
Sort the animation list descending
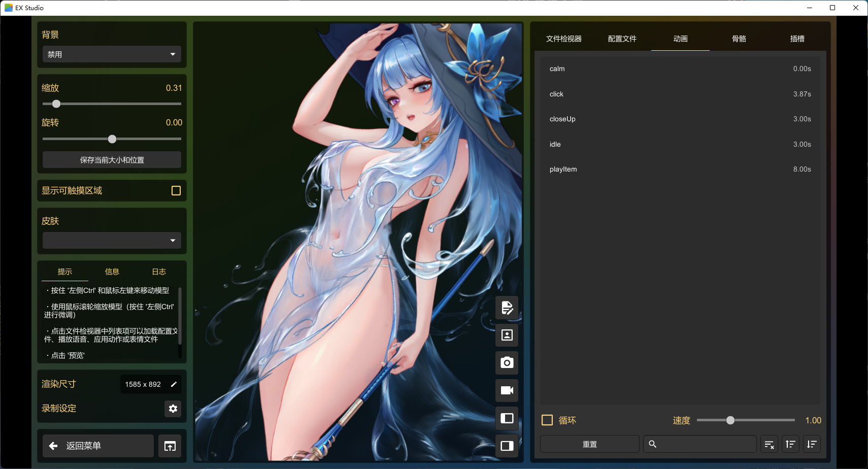[x=812, y=445]
